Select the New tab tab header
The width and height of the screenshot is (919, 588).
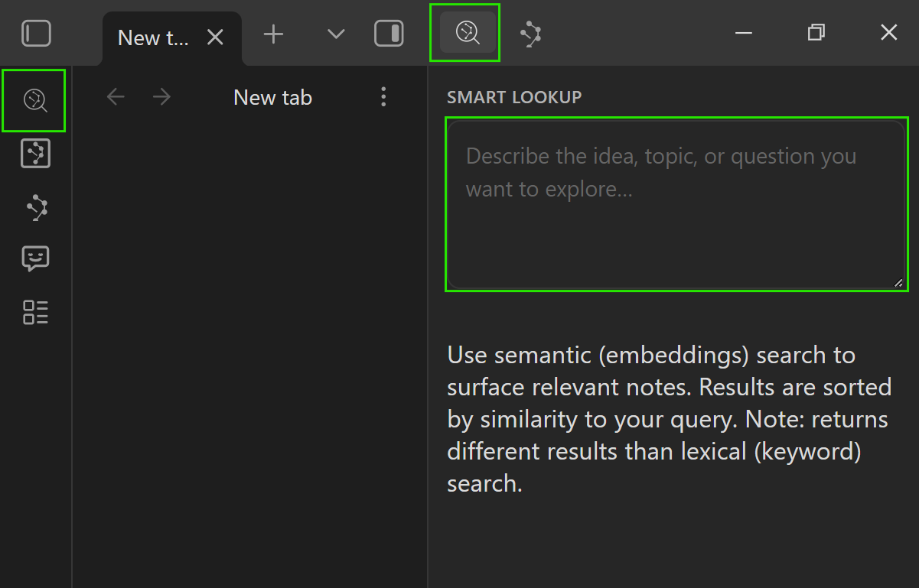click(153, 37)
